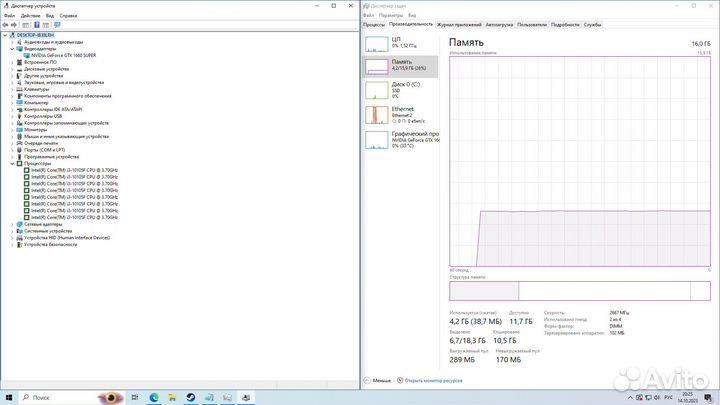Screen dimensions: 720x405
Task: Click РУС language indicator in tray
Action: click(669, 398)
